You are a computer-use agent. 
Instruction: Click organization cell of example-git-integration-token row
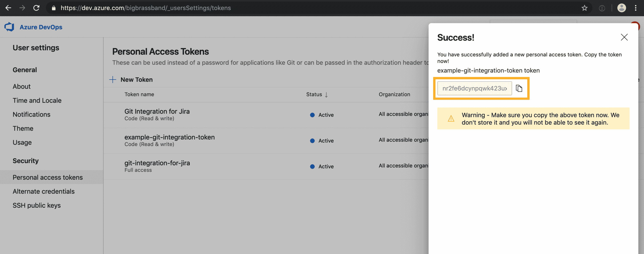[x=404, y=140]
